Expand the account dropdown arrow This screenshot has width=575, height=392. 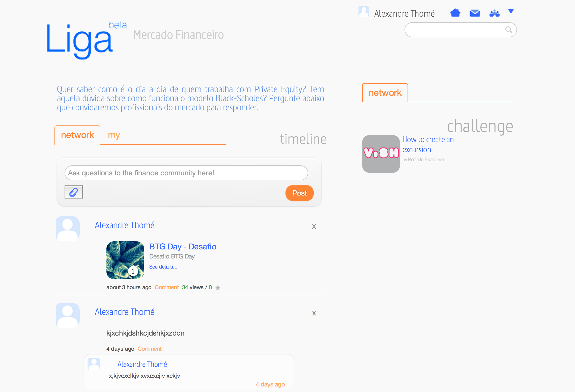click(511, 11)
